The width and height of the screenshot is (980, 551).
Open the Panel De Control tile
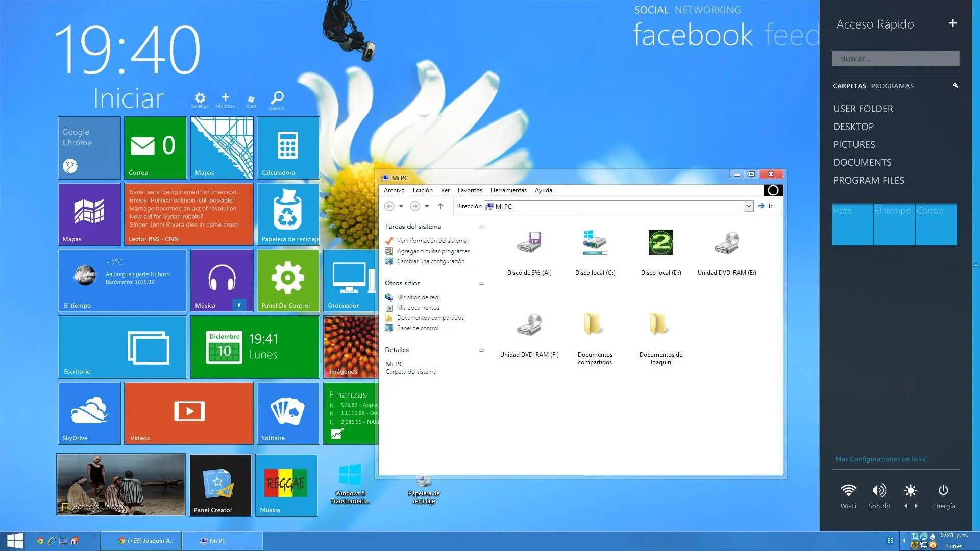(x=288, y=281)
